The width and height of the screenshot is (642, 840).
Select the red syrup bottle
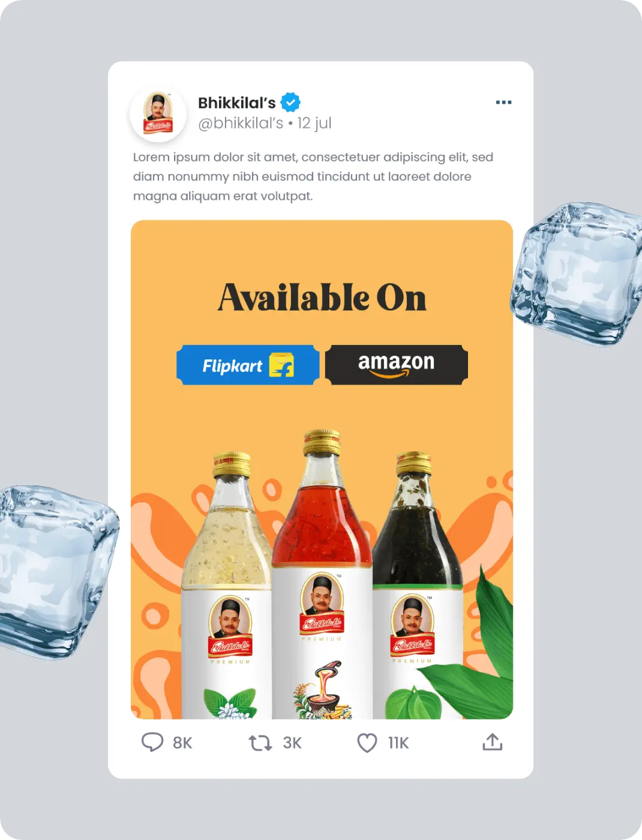(x=322, y=574)
